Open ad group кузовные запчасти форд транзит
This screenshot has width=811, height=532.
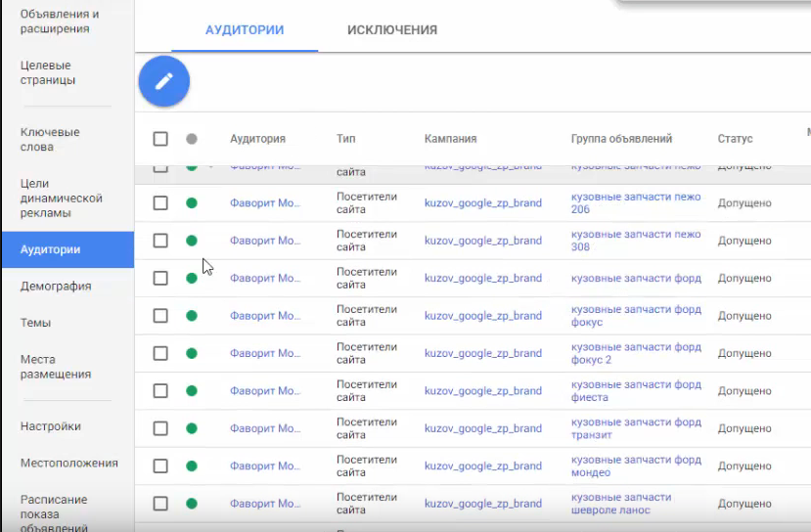[x=636, y=428]
